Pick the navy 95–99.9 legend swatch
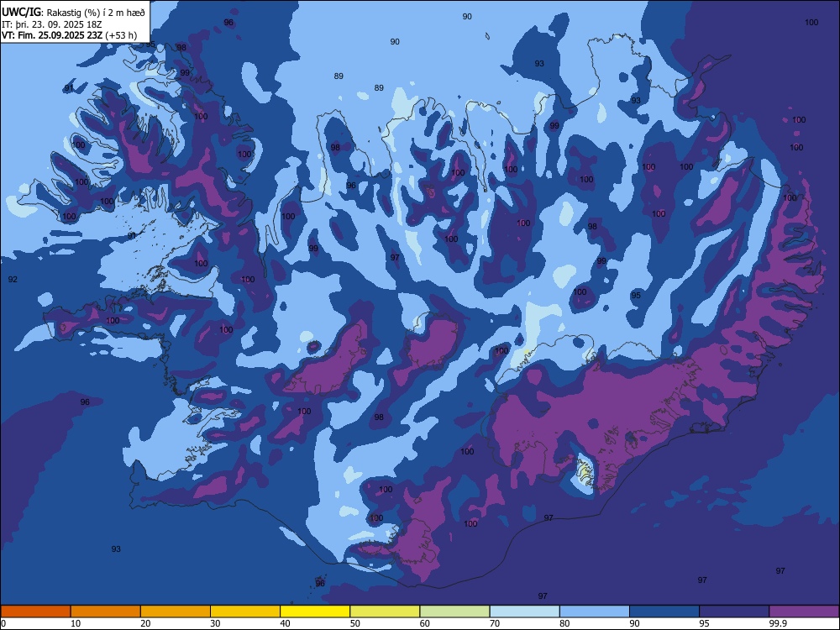The width and height of the screenshot is (840, 630). pyautogui.click(x=734, y=612)
